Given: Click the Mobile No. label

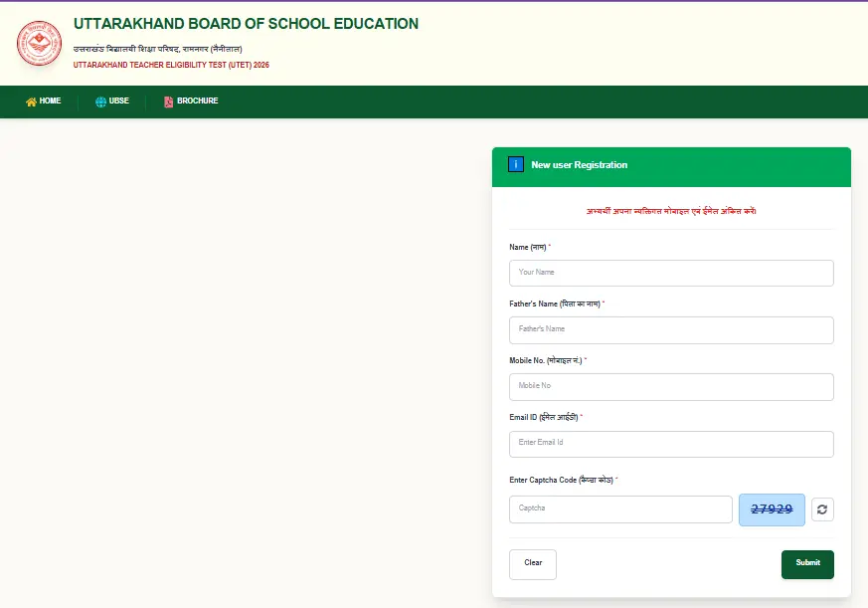Looking at the screenshot, I should 546,360.
